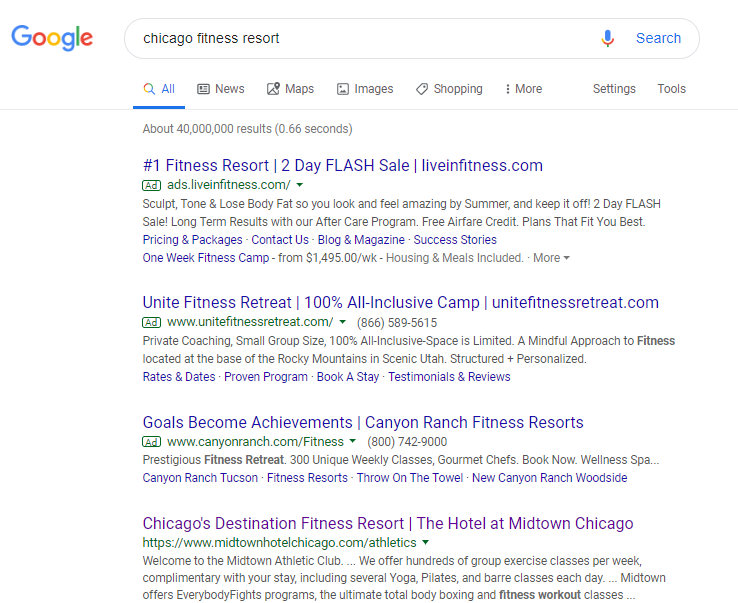Click the New Canyon Ranch Woodside sitelink
Image resolution: width=738 pixels, height=603 pixels.
click(x=550, y=478)
